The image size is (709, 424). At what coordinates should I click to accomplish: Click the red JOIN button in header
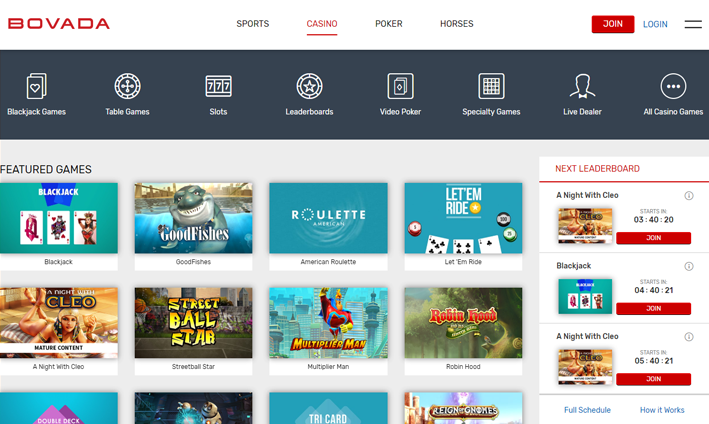(612, 24)
